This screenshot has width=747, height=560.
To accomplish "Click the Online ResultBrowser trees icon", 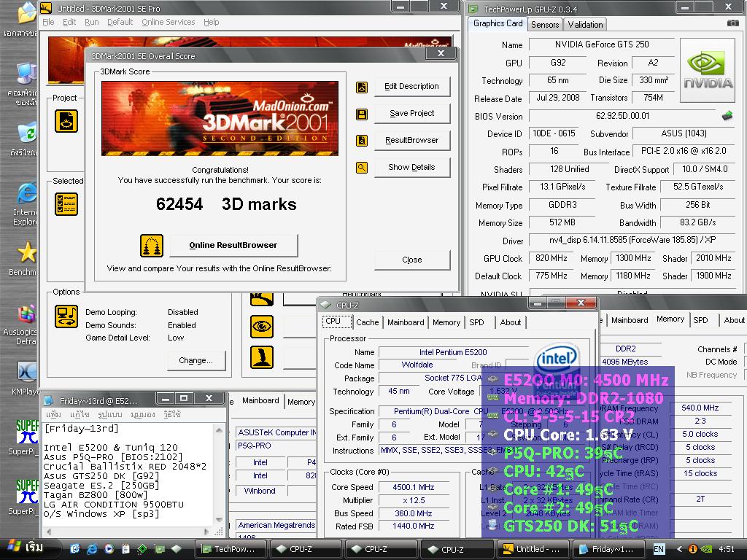I will coord(152,246).
